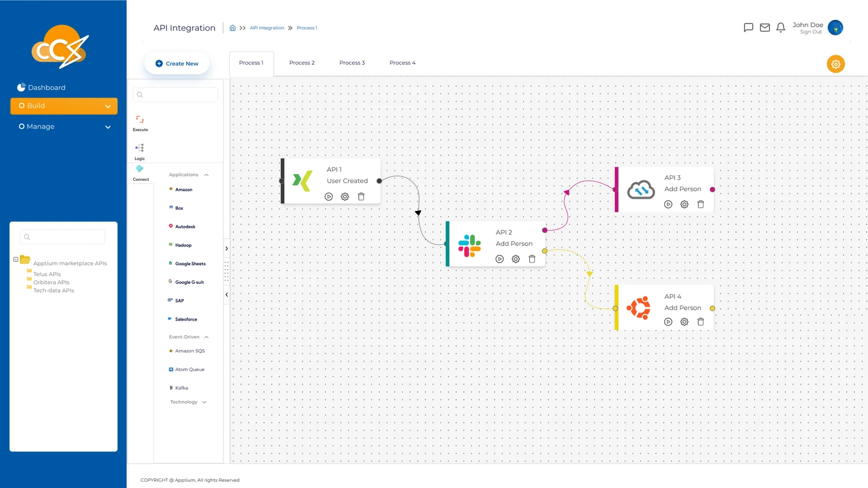Open the notifications bell
This screenshot has width=868, height=488.
click(781, 28)
